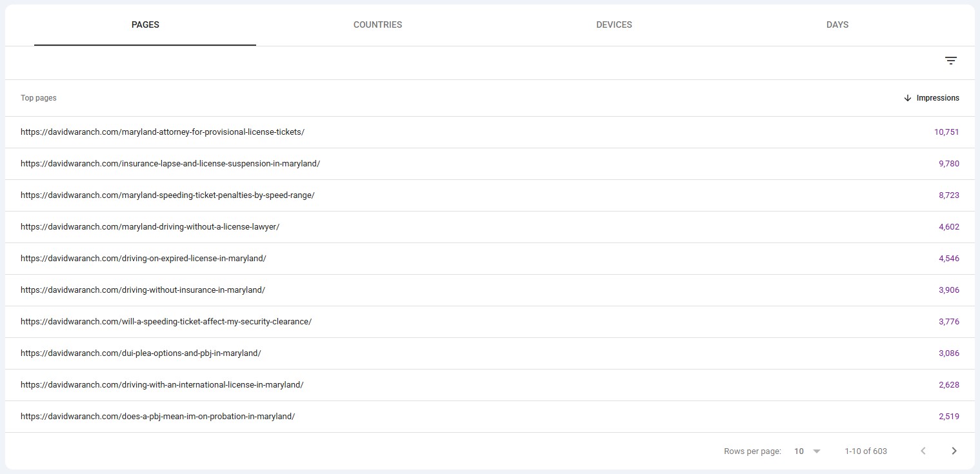Open the filter rows icon
The image size is (980, 474).
pyautogui.click(x=950, y=61)
